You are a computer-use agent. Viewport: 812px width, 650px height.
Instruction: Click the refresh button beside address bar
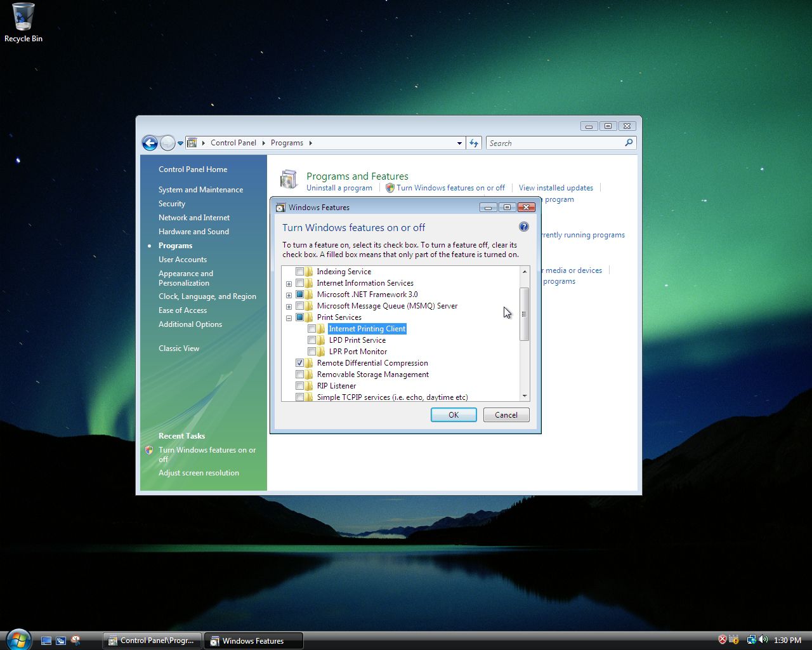(x=474, y=143)
